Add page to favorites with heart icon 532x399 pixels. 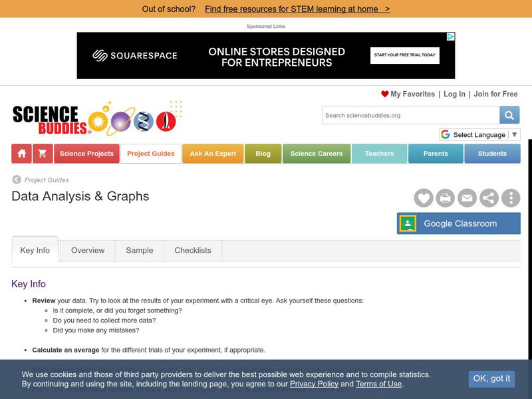424,198
